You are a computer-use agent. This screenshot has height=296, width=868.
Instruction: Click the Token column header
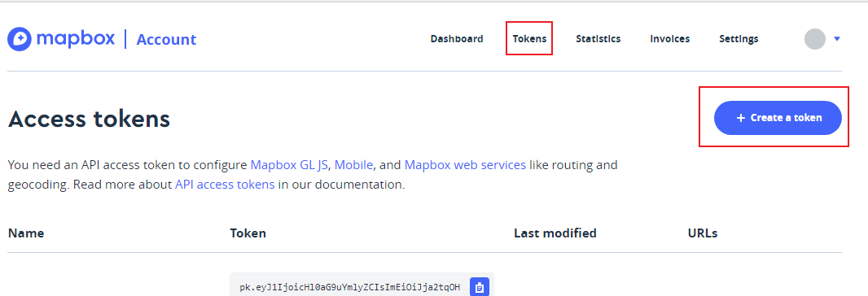pos(248,233)
